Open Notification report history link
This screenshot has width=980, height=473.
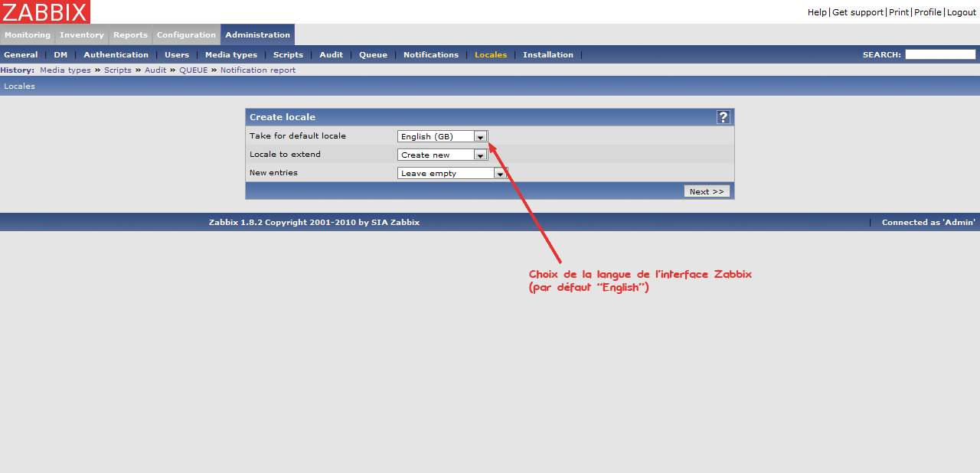tap(258, 70)
